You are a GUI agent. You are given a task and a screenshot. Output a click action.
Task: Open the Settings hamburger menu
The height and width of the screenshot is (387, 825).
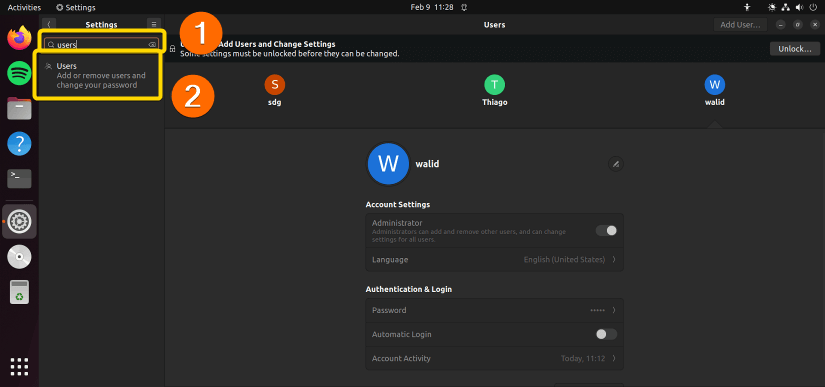pyautogui.click(x=154, y=24)
